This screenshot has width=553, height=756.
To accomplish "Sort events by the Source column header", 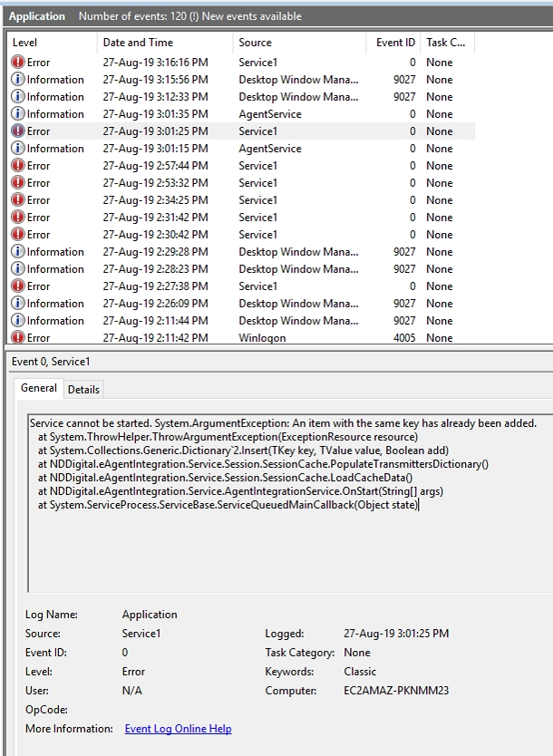I will [297, 43].
